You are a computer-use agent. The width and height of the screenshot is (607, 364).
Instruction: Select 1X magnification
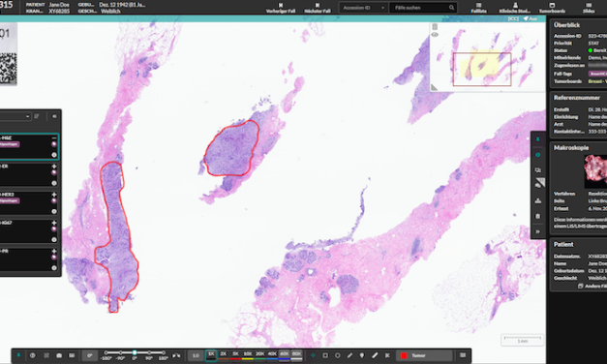click(x=211, y=355)
